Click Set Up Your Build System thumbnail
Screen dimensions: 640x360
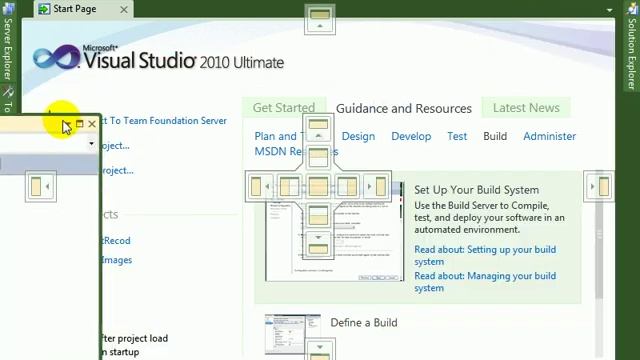[335, 232]
